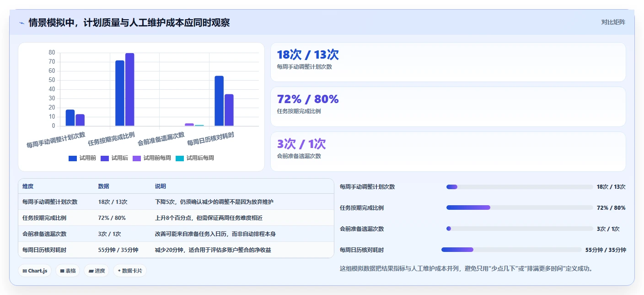
Task: Click the chart x-axis label 任务按期完成比例
Action: click(111, 138)
